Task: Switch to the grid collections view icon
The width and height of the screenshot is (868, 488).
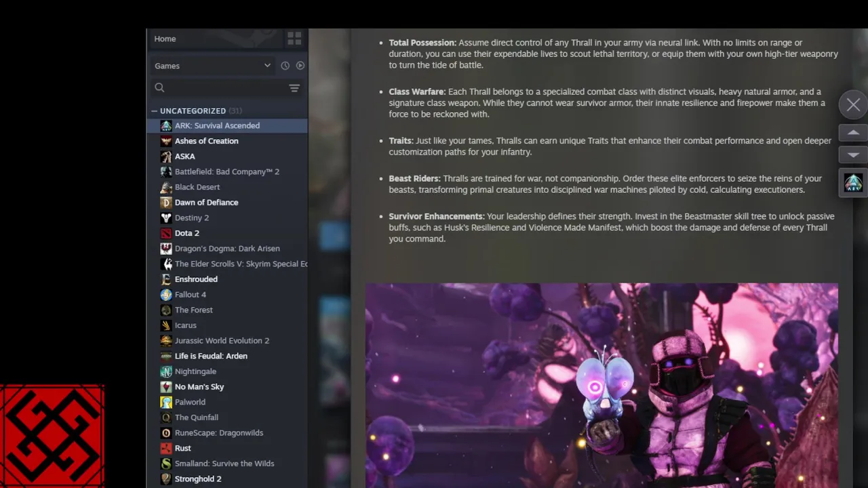Action: (x=294, y=39)
